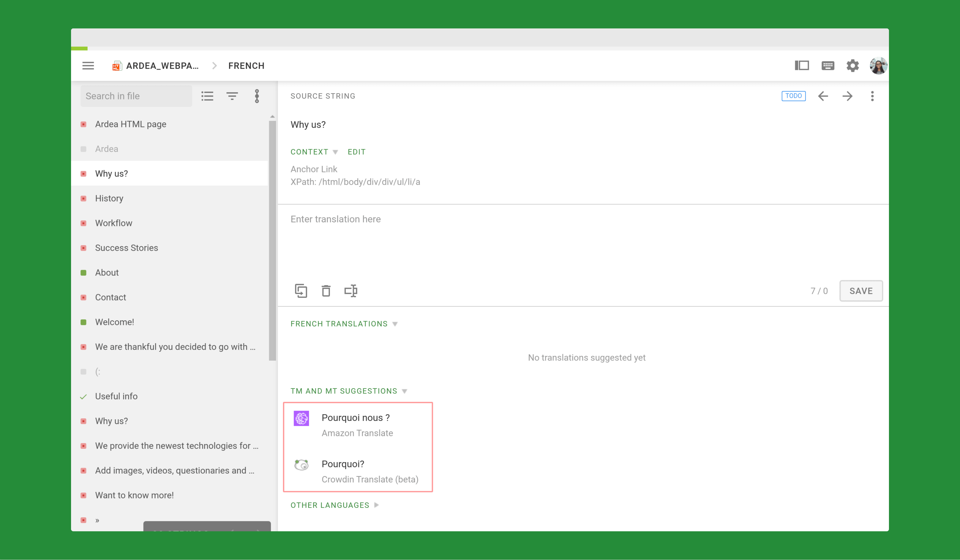This screenshot has height=560, width=960.
Task: Open editor settings gear
Action: [x=852, y=66]
